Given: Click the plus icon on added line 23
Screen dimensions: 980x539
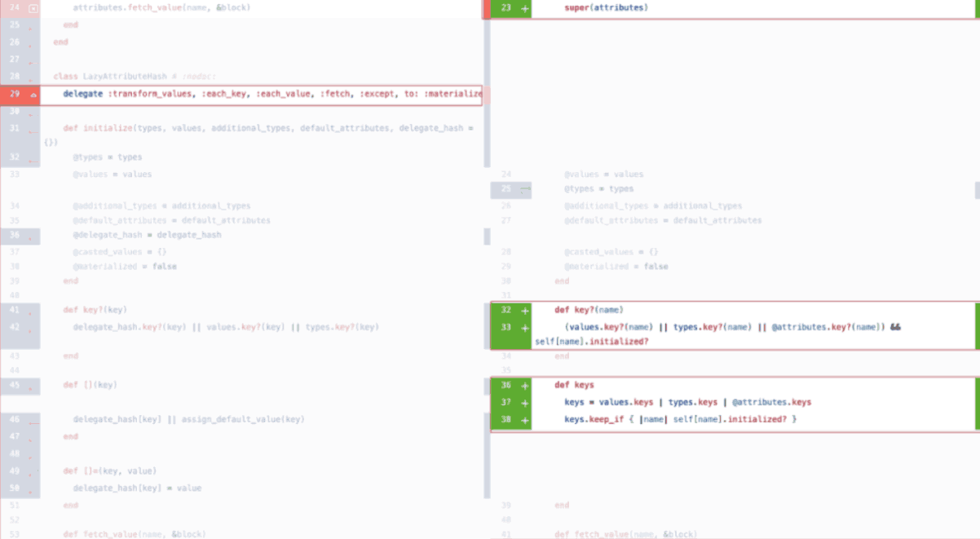Looking at the screenshot, I should pyautogui.click(x=524, y=8).
